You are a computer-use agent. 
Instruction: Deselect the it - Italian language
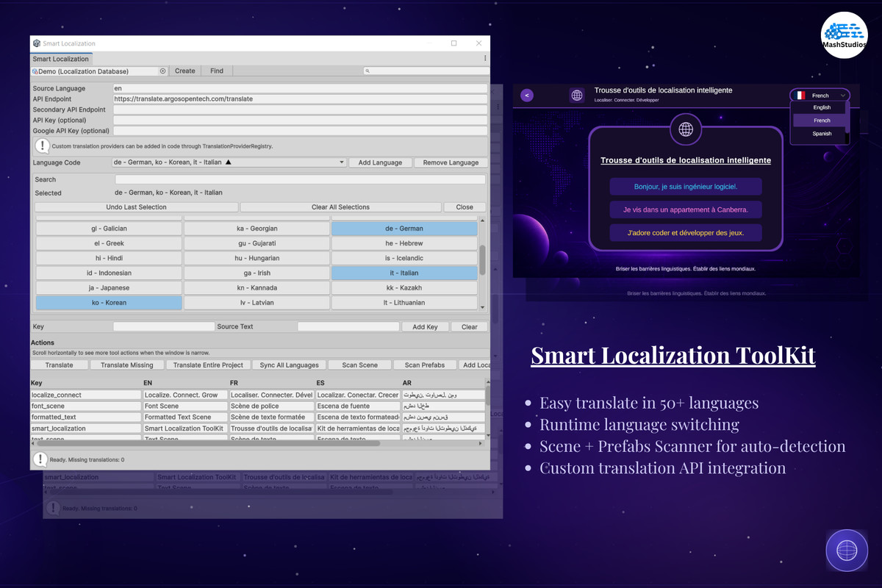pos(404,273)
